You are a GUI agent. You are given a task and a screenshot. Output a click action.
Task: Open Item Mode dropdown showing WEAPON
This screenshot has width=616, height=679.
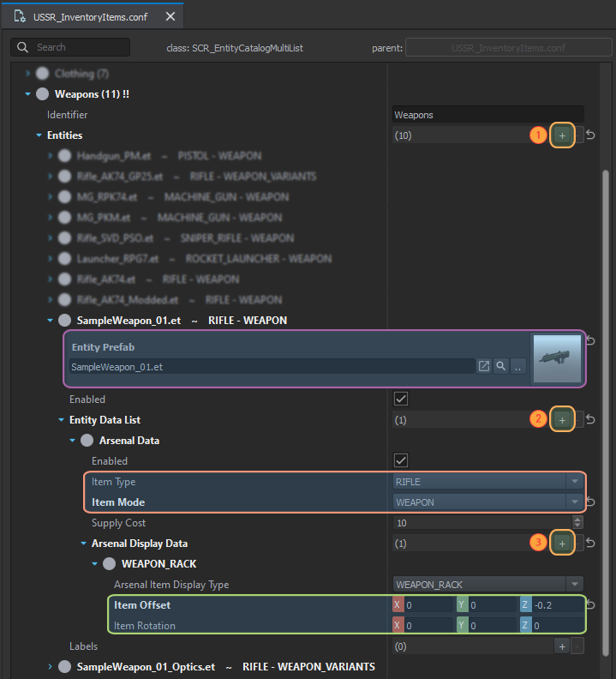pyautogui.click(x=487, y=502)
